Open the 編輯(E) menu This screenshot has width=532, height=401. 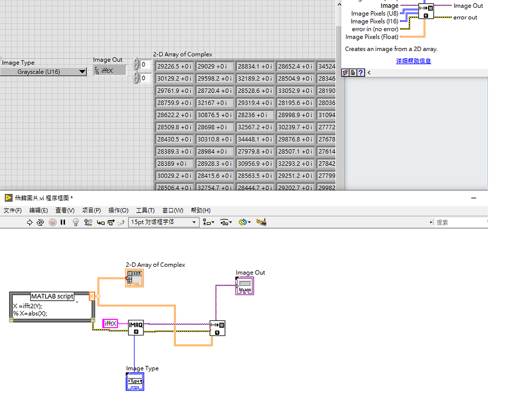click(38, 211)
